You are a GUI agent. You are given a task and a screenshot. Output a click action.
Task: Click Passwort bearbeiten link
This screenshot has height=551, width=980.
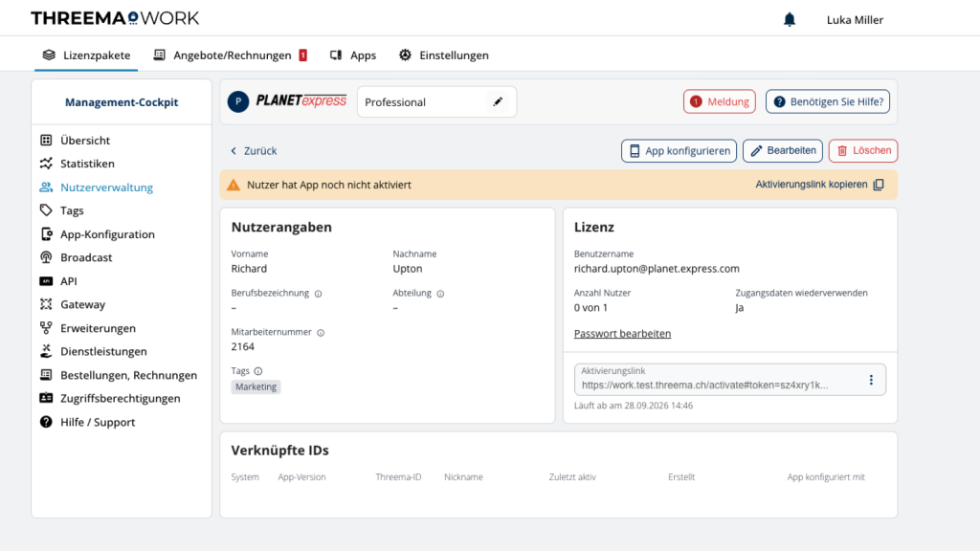pos(622,334)
